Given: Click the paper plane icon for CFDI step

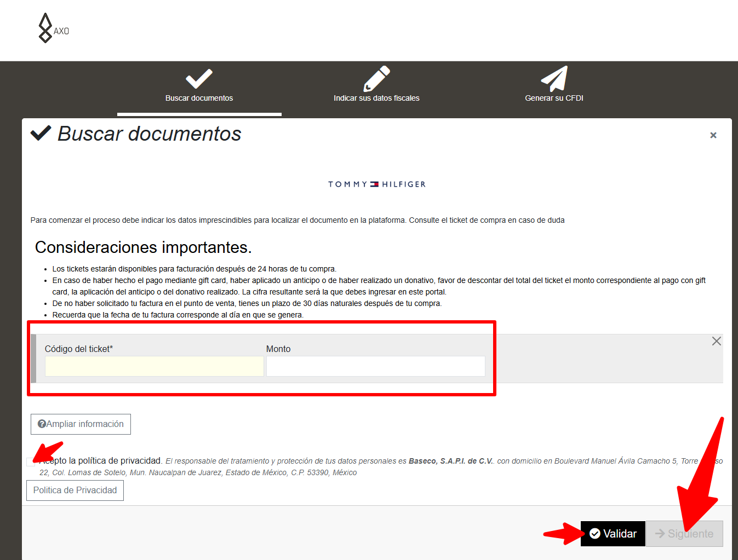Looking at the screenshot, I should (x=554, y=79).
